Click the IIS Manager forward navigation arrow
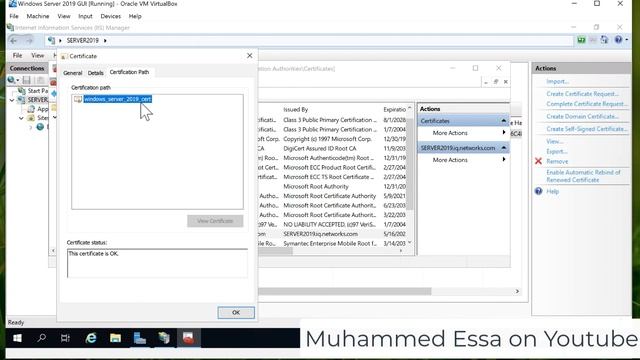Image resolution: width=640 pixels, height=360 pixels. (29, 40)
